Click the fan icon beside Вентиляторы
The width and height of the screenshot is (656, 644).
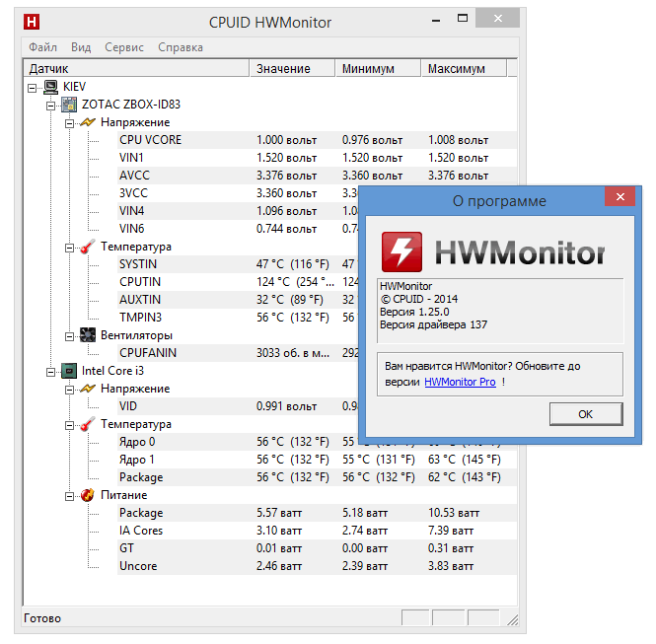(88, 335)
